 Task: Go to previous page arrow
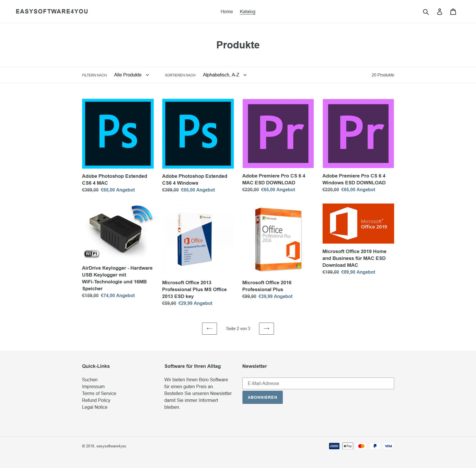point(210,329)
